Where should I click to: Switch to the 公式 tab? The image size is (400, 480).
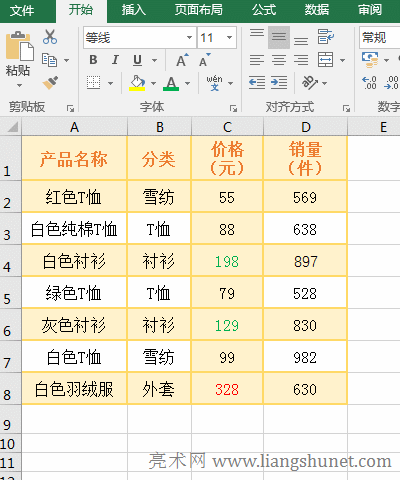click(x=264, y=10)
